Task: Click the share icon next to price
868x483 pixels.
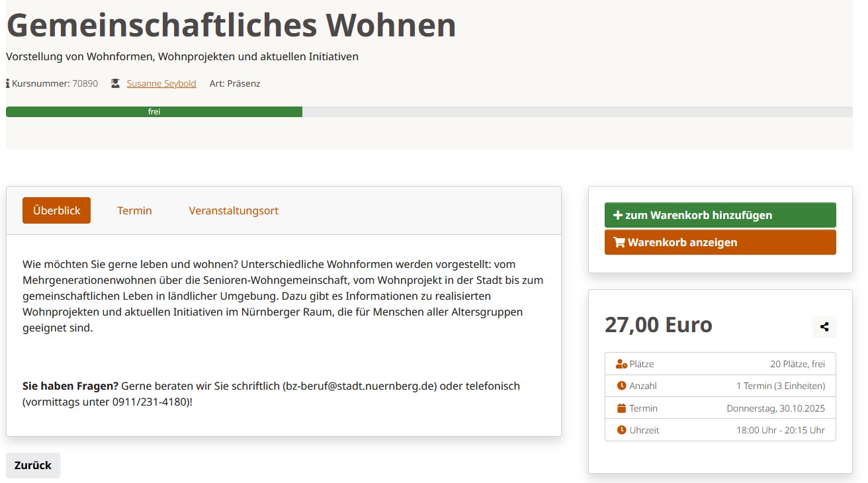Action: click(x=824, y=327)
